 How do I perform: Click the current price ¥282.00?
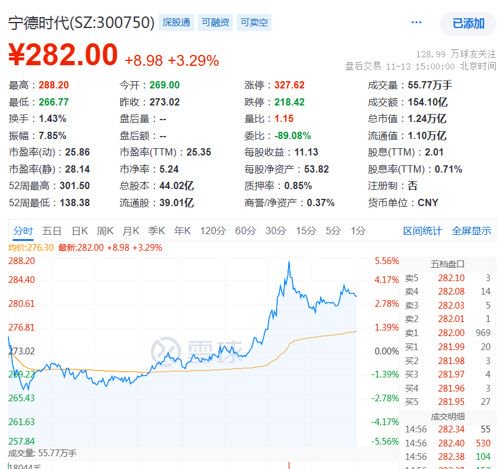[63, 54]
